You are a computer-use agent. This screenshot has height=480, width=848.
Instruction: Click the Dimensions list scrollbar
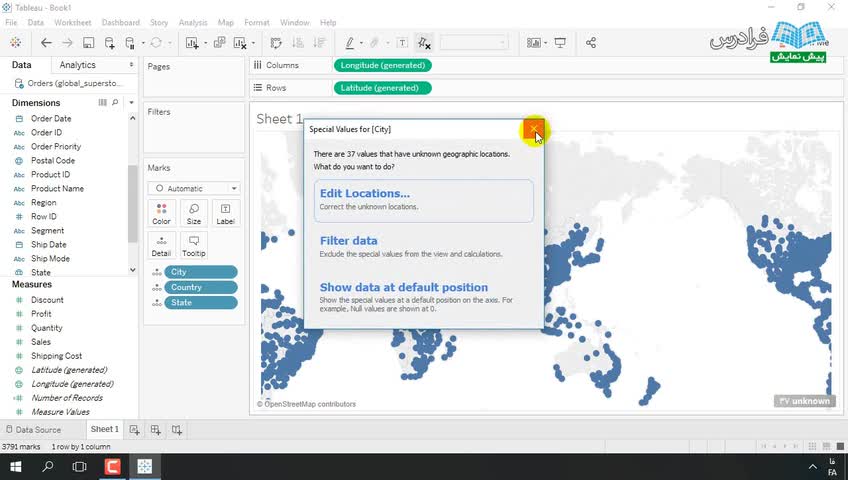point(132,204)
